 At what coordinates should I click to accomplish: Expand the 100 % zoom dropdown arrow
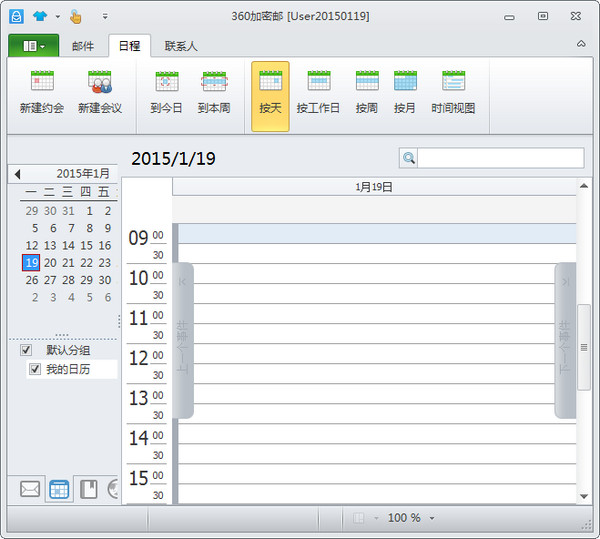(432, 518)
